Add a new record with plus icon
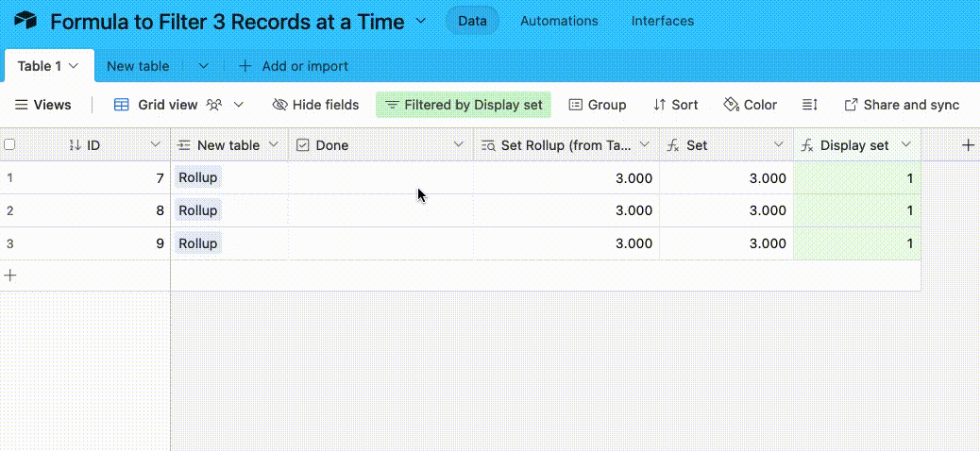 10,276
